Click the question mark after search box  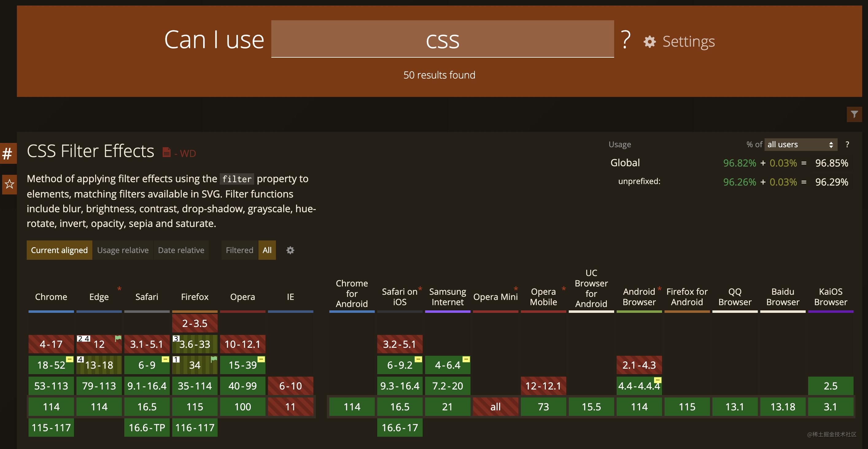pyautogui.click(x=626, y=40)
